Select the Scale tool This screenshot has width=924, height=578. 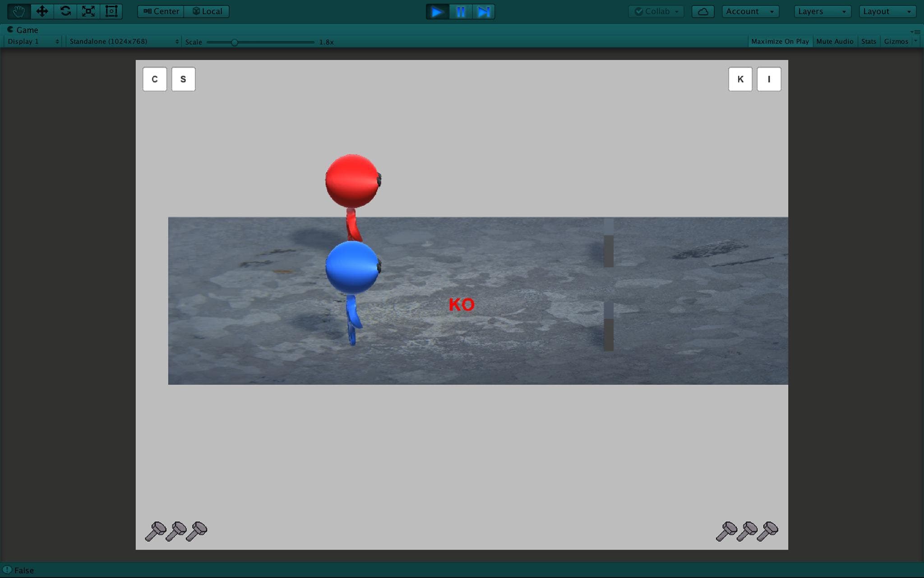(88, 11)
